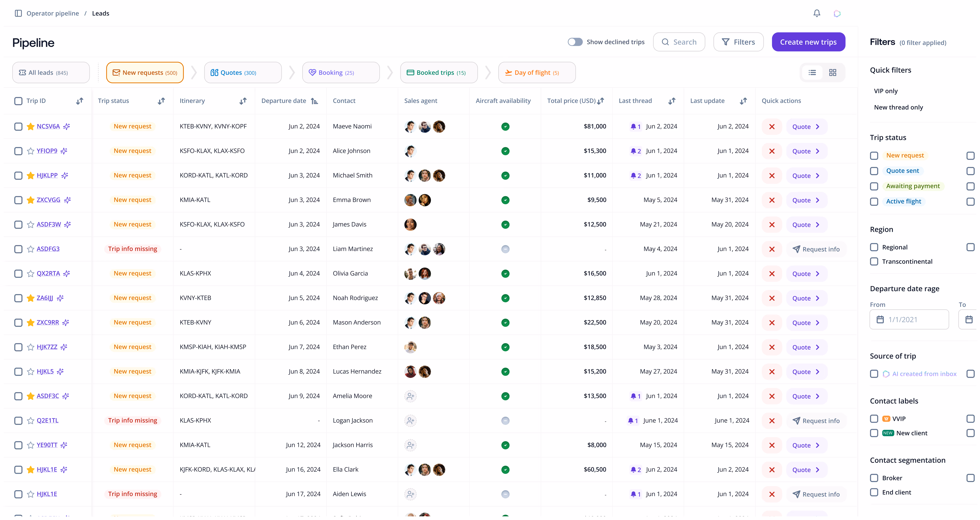Screen dimensions: 980x520
Task: Enable the Quote sent status filter
Action: pos(874,171)
